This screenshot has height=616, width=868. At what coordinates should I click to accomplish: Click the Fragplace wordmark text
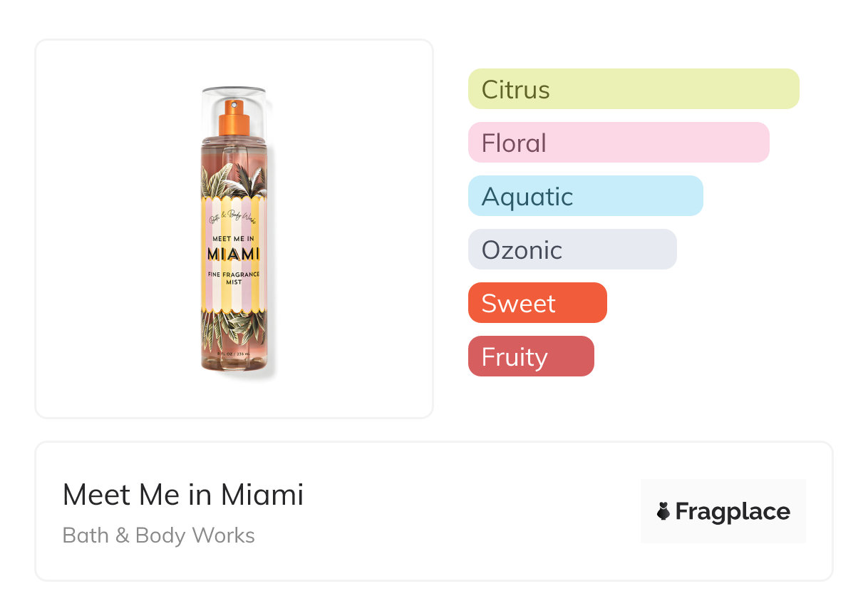(x=732, y=511)
